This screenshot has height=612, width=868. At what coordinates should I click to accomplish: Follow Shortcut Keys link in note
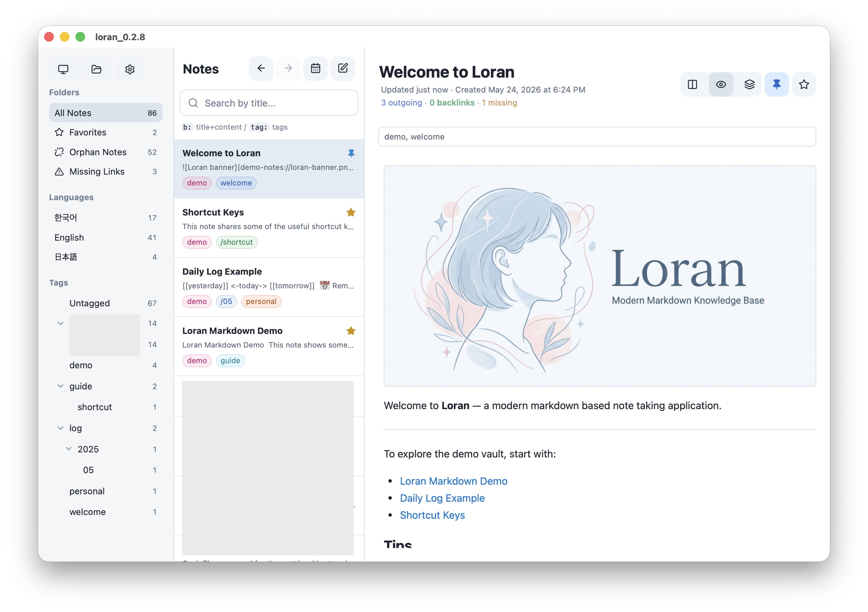tap(433, 515)
